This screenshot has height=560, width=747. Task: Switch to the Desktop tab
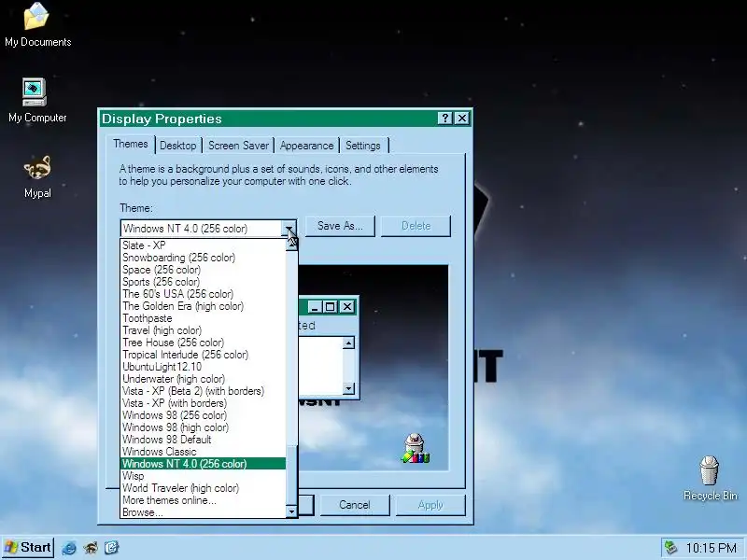(x=177, y=146)
